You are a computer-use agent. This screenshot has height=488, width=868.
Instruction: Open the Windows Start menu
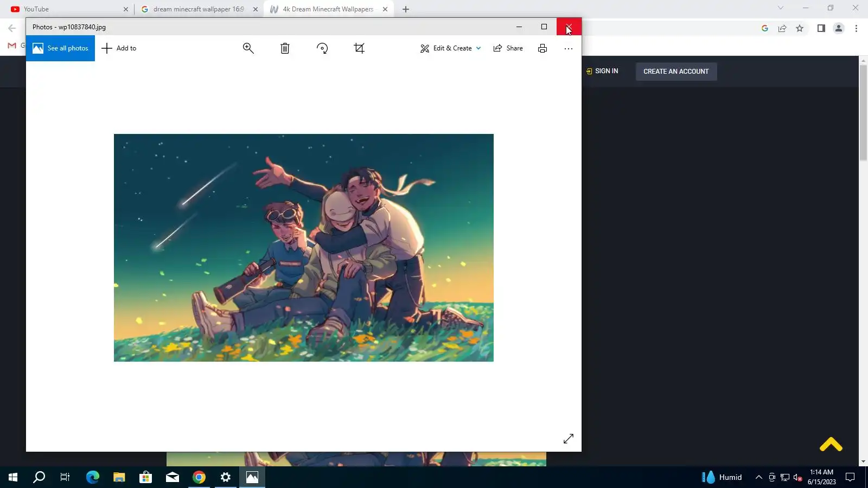click(x=13, y=477)
